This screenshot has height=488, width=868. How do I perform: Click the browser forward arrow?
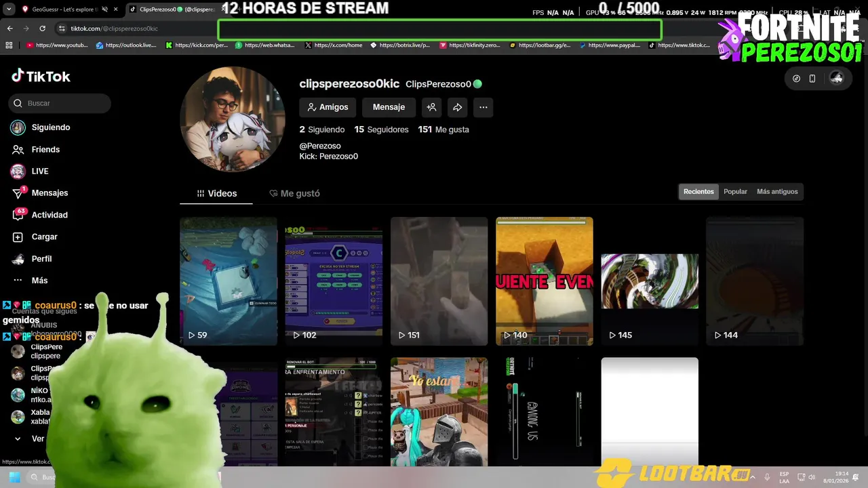(26, 28)
